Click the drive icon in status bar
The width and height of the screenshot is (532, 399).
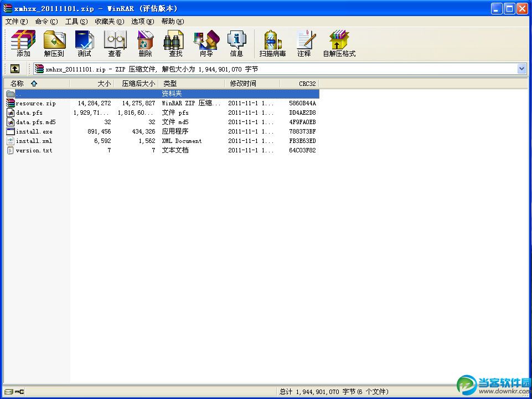8,392
